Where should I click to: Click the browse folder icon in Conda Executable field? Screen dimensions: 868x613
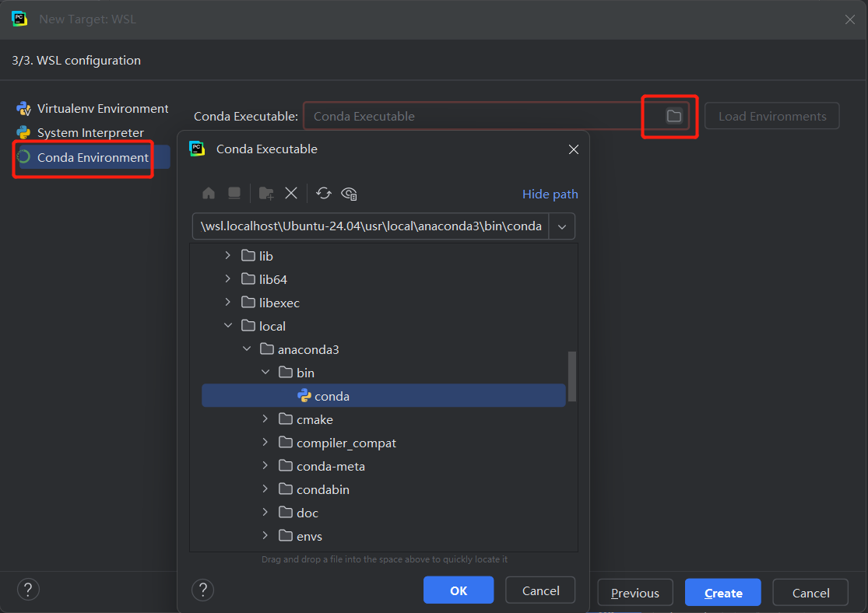673,116
